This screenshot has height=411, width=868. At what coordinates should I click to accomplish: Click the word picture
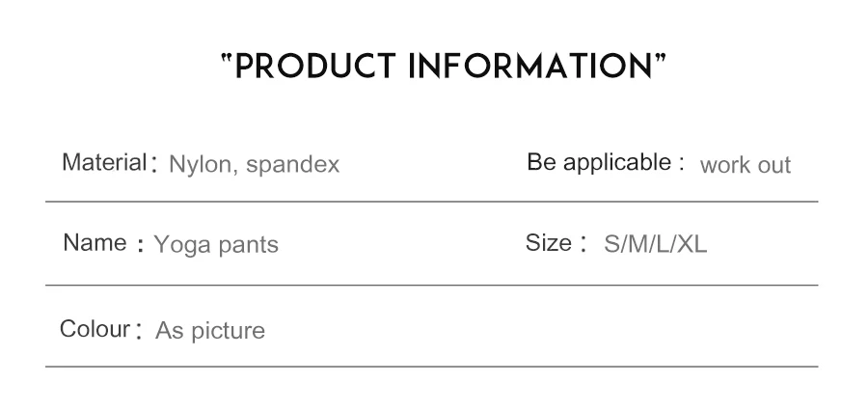[x=228, y=332]
